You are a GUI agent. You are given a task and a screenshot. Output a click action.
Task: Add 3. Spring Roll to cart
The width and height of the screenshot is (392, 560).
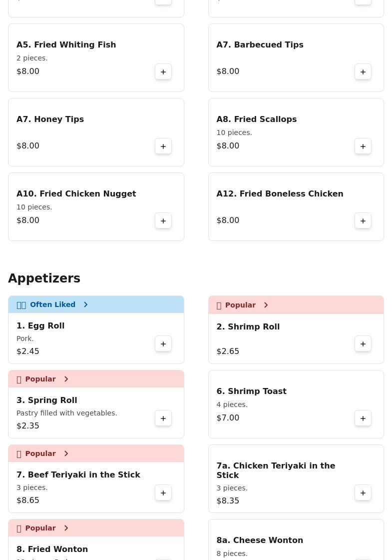click(x=163, y=418)
